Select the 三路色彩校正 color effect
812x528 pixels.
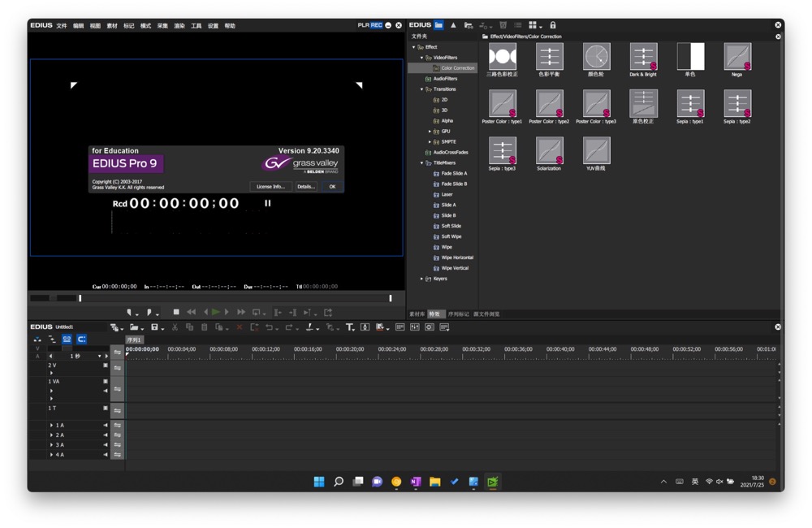(502, 58)
